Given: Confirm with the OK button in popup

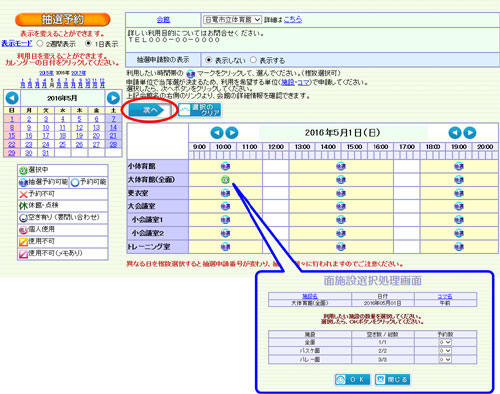Looking at the screenshot, I should point(352,379).
